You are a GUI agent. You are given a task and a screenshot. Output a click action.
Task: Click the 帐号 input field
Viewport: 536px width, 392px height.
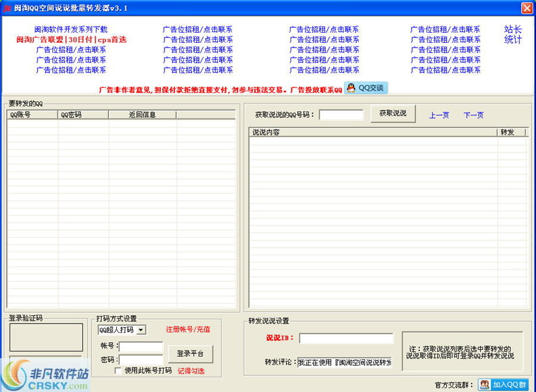tap(141, 346)
